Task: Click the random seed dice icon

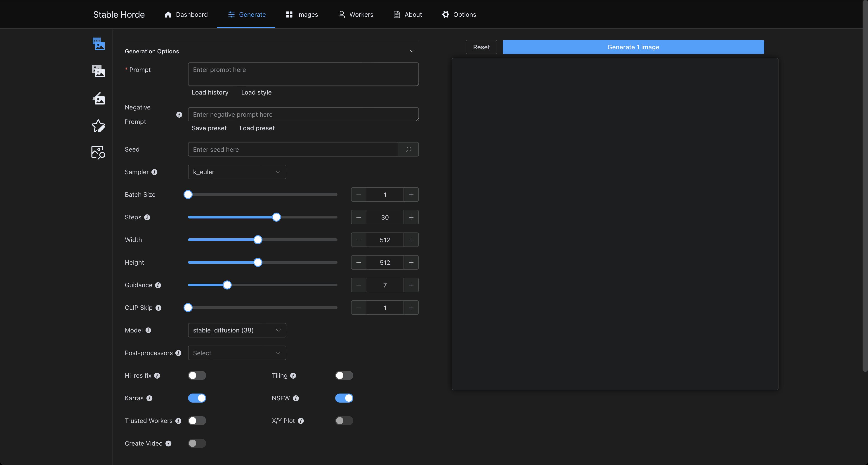Action: tap(408, 149)
